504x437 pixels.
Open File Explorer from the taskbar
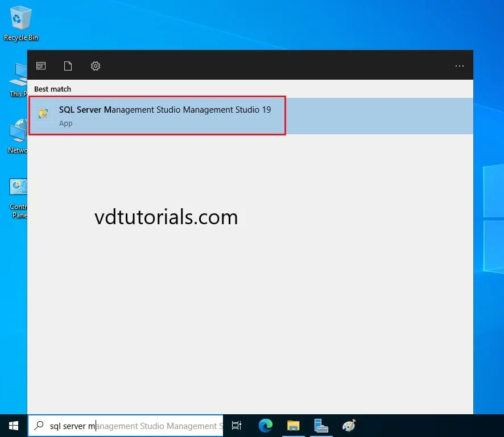click(293, 426)
